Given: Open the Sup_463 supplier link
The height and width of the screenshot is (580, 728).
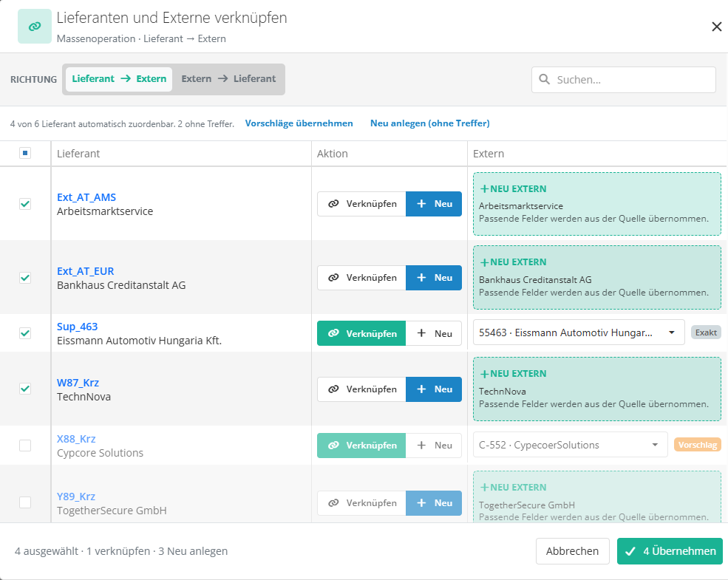Looking at the screenshot, I should pos(77,327).
